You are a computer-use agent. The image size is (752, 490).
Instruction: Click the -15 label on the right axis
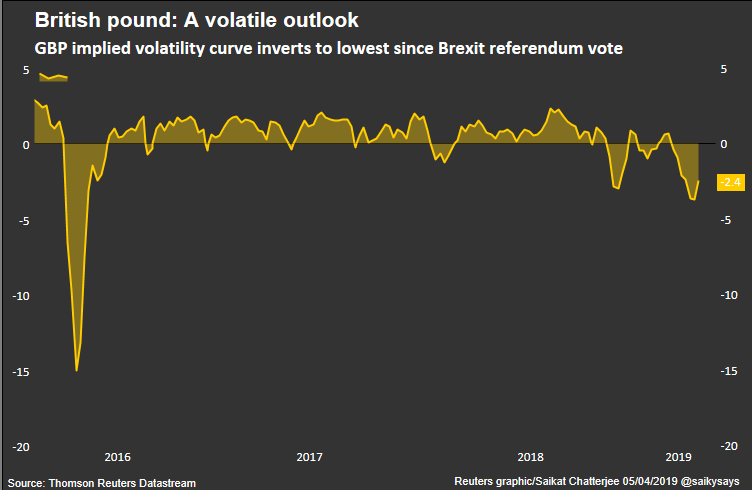coord(729,371)
